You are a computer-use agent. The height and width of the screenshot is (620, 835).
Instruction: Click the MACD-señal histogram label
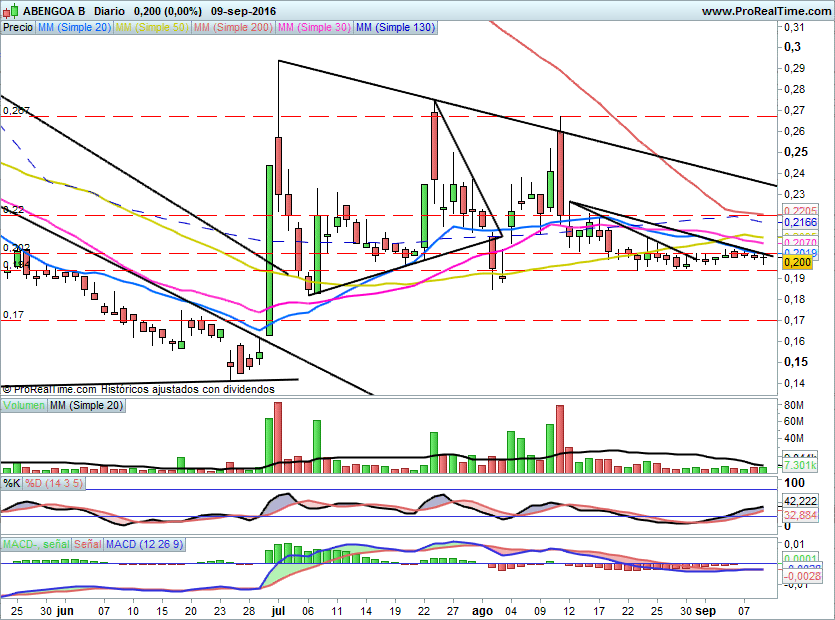coord(35,544)
